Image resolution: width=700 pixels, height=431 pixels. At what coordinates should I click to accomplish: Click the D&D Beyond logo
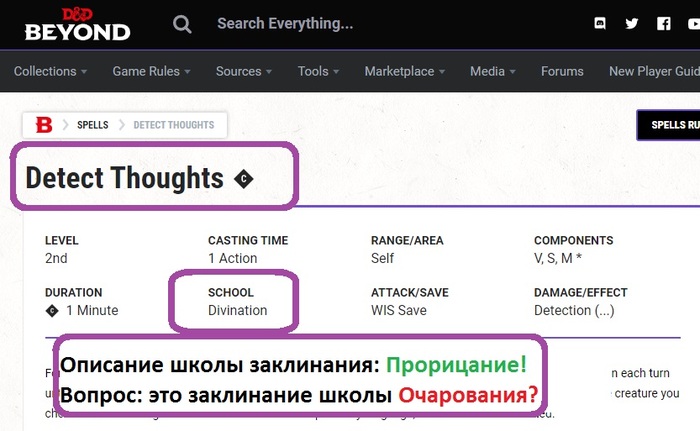(77, 24)
